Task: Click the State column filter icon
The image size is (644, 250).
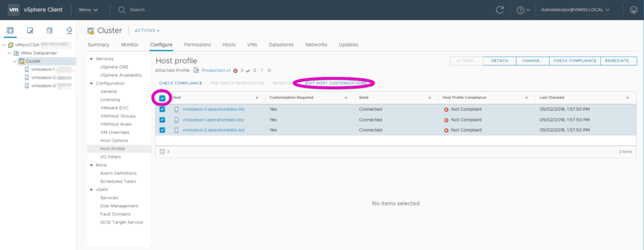Action: pos(430,98)
